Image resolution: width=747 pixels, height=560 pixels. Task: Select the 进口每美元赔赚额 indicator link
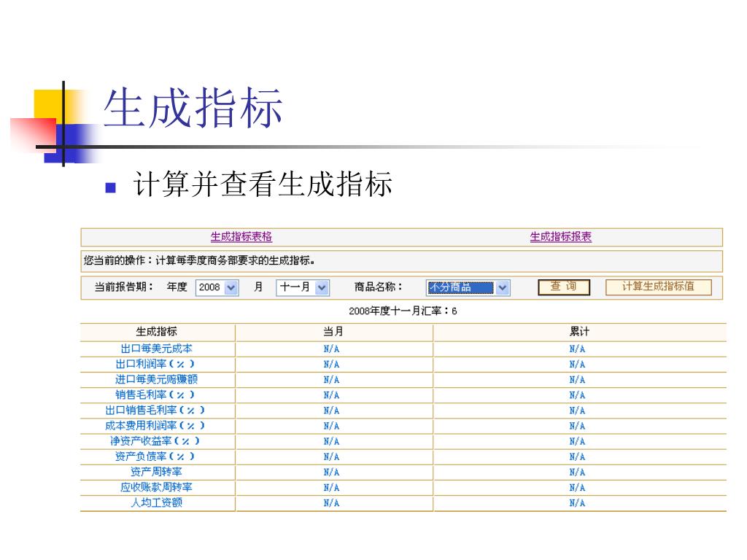[x=156, y=379]
